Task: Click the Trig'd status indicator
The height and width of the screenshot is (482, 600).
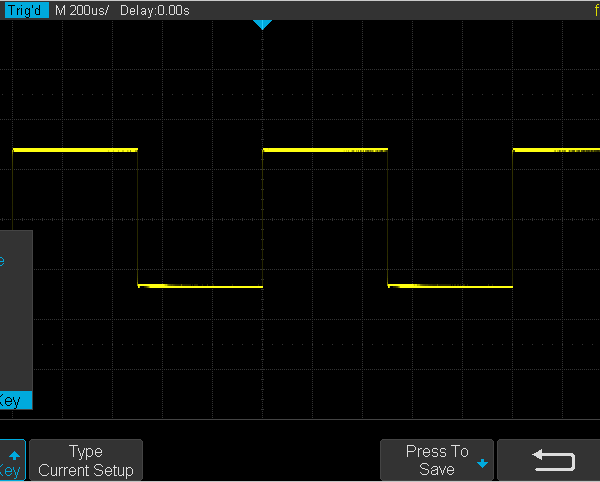Action: coord(25,10)
